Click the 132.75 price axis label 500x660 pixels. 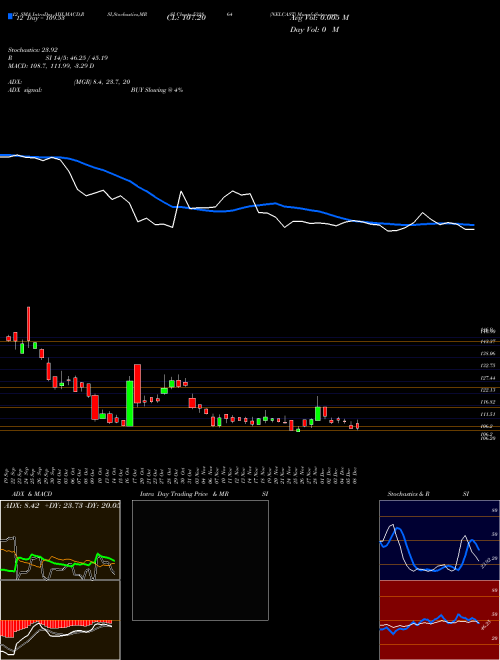coord(489,366)
